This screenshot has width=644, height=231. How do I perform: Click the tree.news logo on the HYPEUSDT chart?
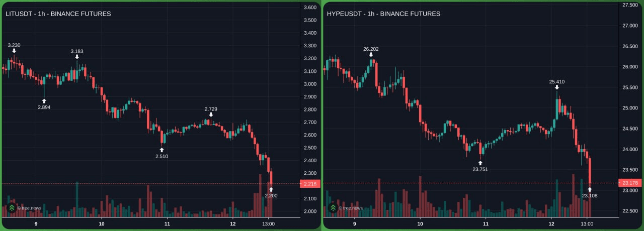coord(333,207)
